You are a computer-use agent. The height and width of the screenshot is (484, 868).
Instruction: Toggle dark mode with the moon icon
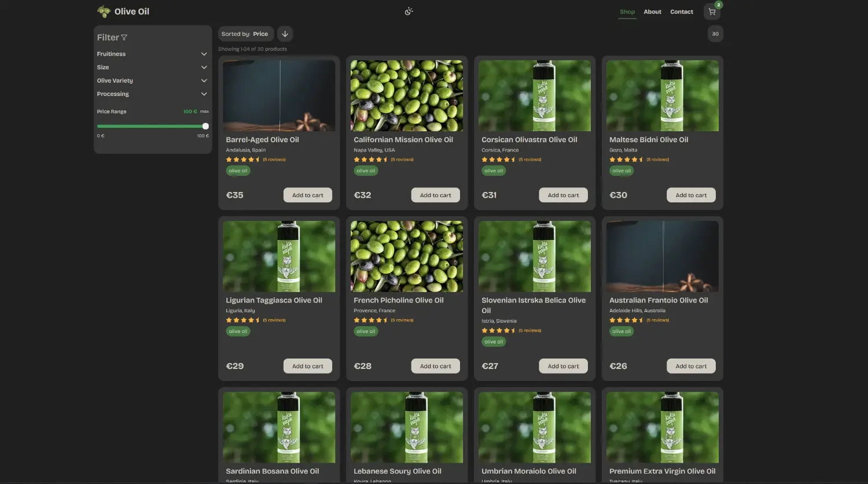[x=409, y=11]
